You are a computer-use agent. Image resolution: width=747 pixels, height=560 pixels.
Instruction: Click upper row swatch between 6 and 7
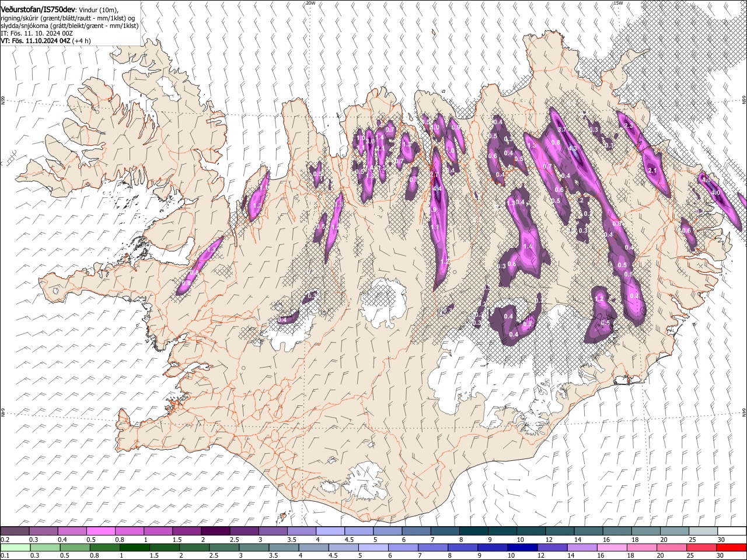click(x=416, y=531)
